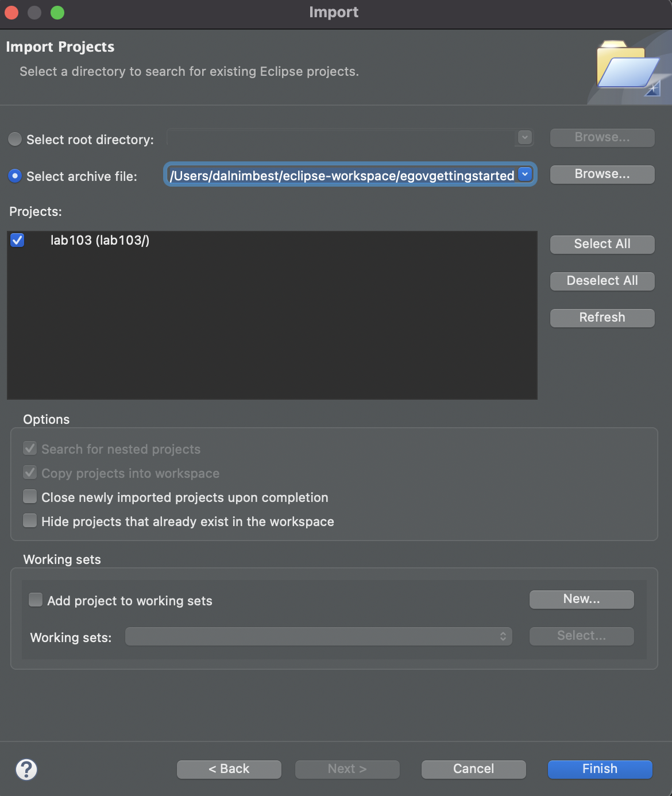Click the Import Projects folder banner icon
The height and width of the screenshot is (796, 672).
pos(628,68)
